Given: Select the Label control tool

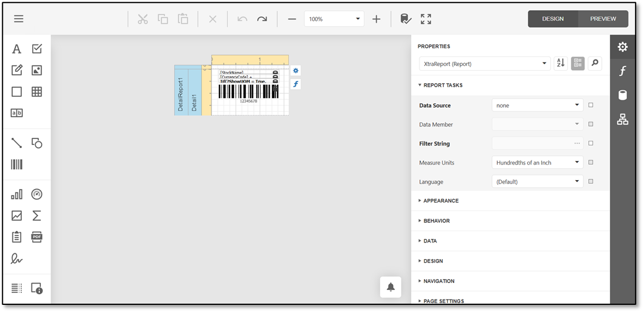Looking at the screenshot, I should 17,49.
